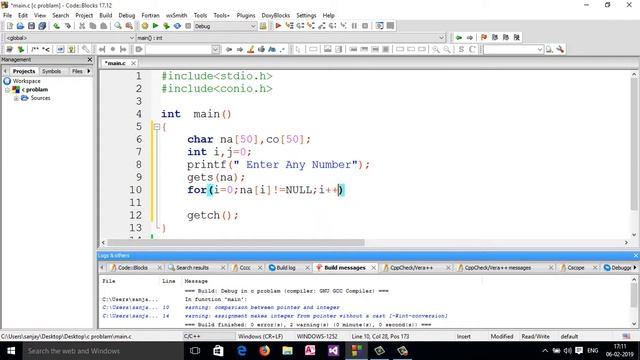Collapse the c problam project tree node
This screenshot has width=640, height=360.
(7, 89)
